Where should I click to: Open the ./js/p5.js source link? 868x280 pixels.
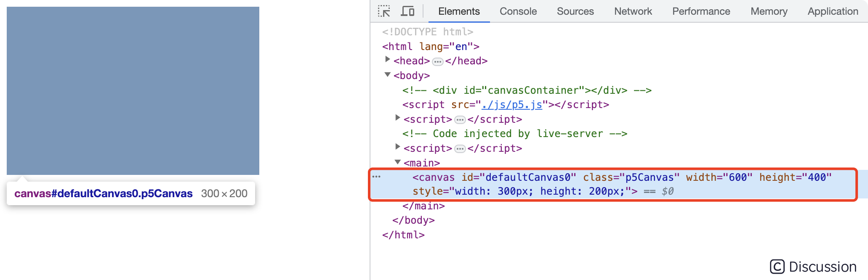(512, 105)
